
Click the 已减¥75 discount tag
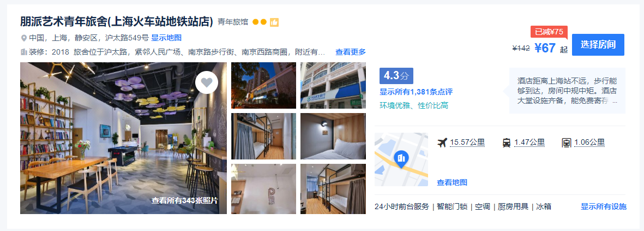click(x=549, y=32)
